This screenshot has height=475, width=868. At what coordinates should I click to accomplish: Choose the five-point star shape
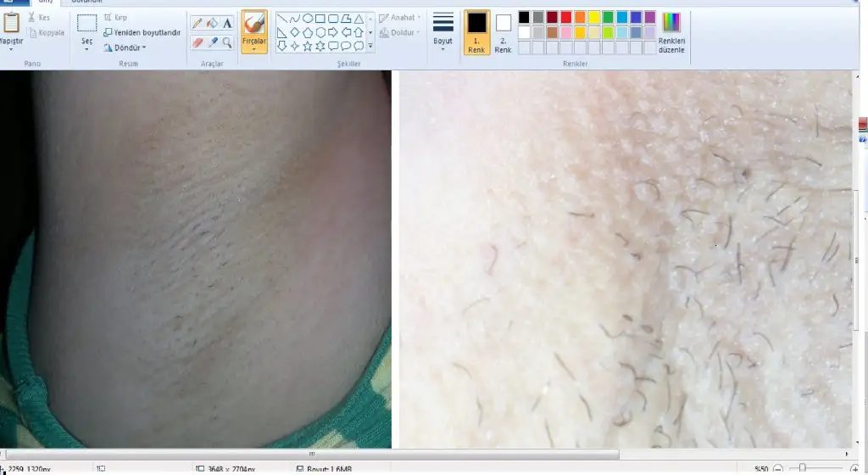[308, 46]
